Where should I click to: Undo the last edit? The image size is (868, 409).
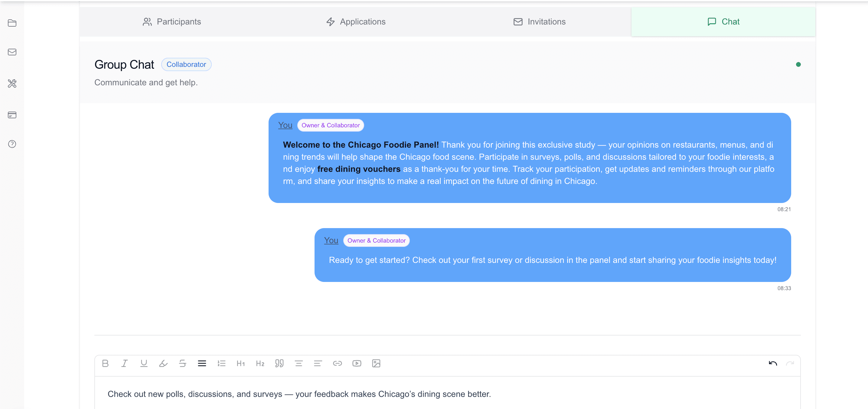point(773,363)
